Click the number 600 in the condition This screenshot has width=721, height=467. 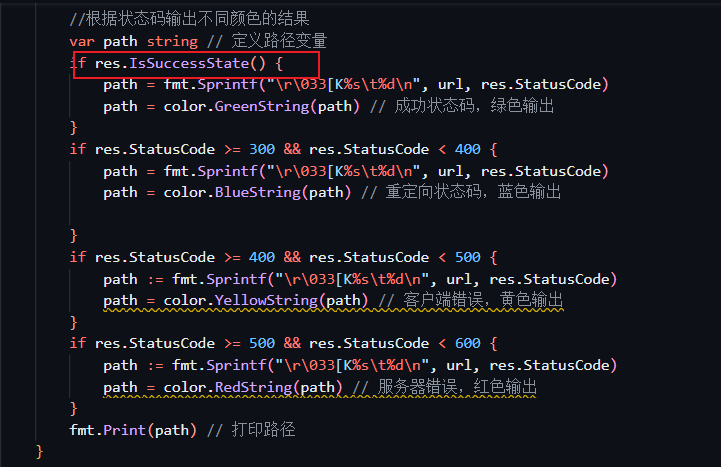468,343
